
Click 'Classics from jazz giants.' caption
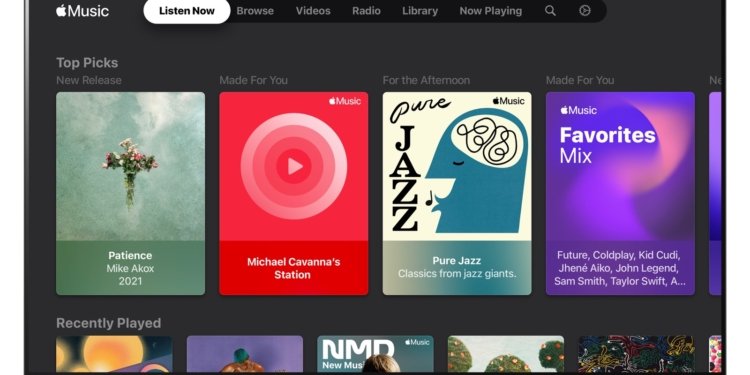(457, 274)
